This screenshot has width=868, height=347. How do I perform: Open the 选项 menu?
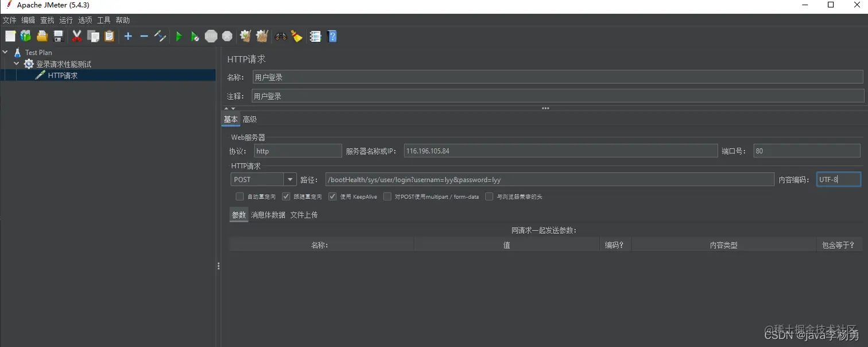85,20
